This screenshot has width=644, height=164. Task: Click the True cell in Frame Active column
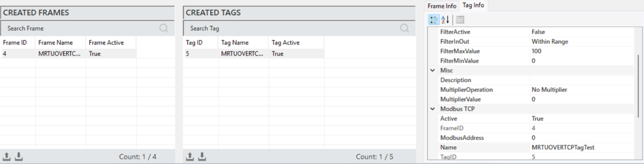[x=111, y=54]
